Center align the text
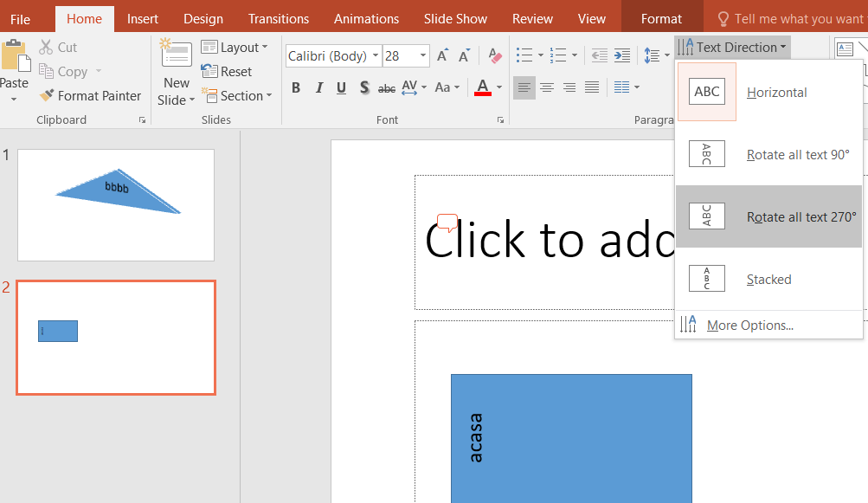This screenshot has height=503, width=868. point(547,87)
